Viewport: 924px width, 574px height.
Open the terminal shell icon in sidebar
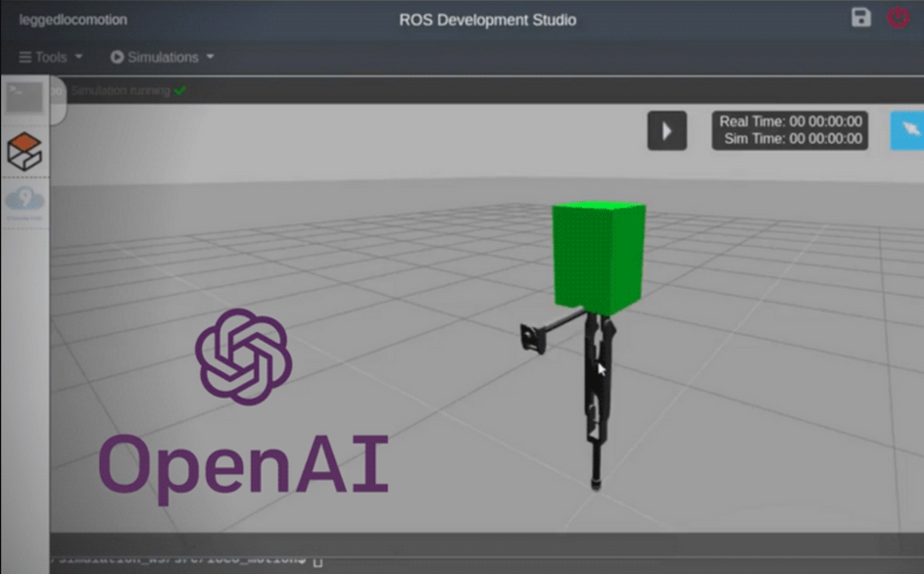25,96
